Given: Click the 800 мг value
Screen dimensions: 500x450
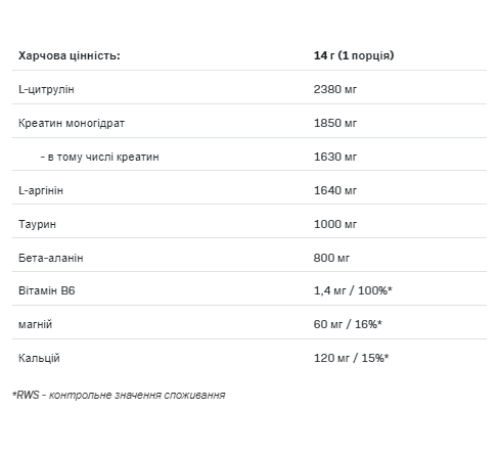Looking at the screenshot, I should (331, 258).
